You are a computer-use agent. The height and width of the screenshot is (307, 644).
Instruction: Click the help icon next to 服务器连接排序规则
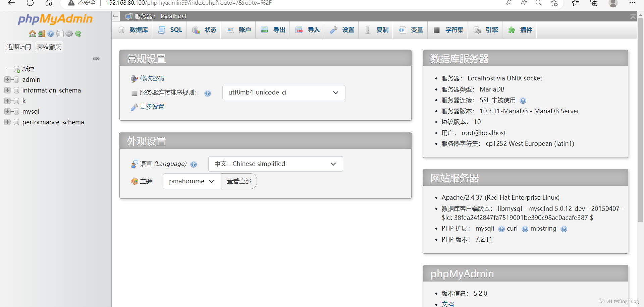208,93
